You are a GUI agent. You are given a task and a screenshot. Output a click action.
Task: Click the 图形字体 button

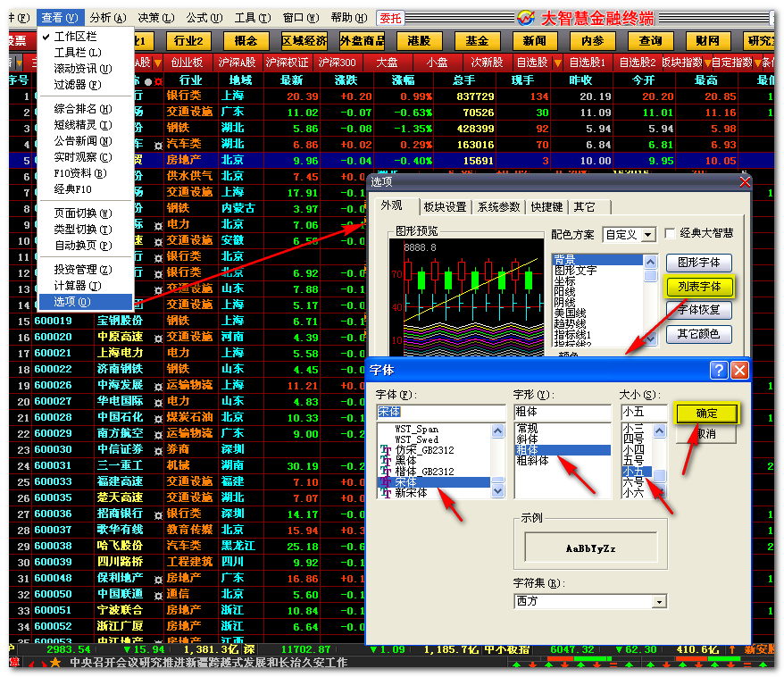pyautogui.click(x=699, y=263)
